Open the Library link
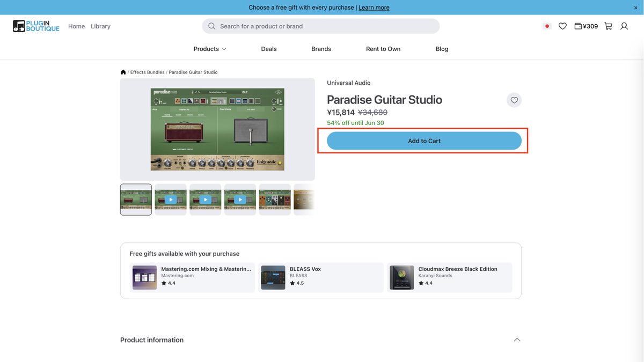 tap(100, 26)
